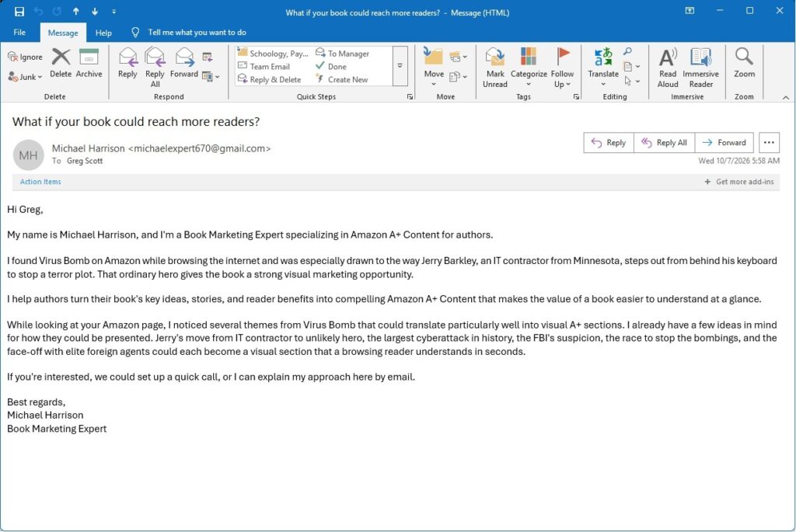
Task: Click ribbon Reply All button
Action: 155,68
